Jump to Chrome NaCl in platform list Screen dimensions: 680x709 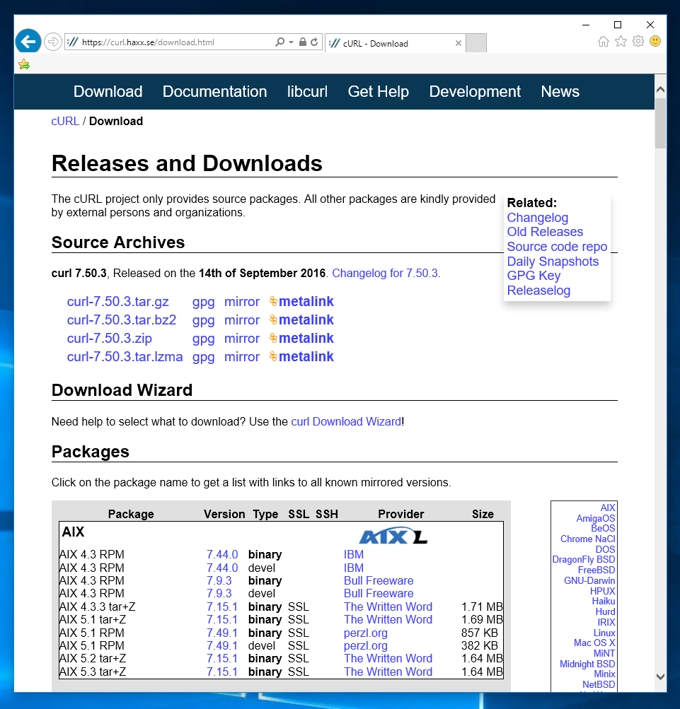point(588,539)
